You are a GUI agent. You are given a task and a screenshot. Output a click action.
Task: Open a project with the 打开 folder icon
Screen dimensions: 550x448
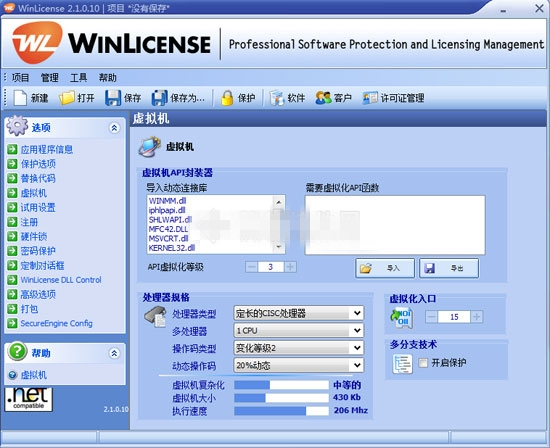coord(67,98)
